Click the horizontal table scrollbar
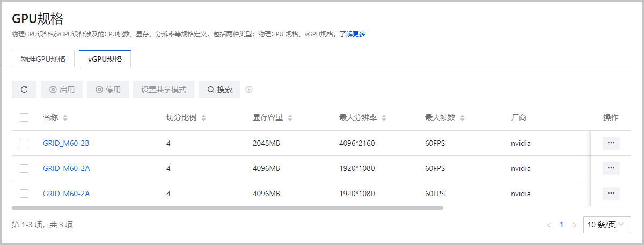 click(227, 207)
